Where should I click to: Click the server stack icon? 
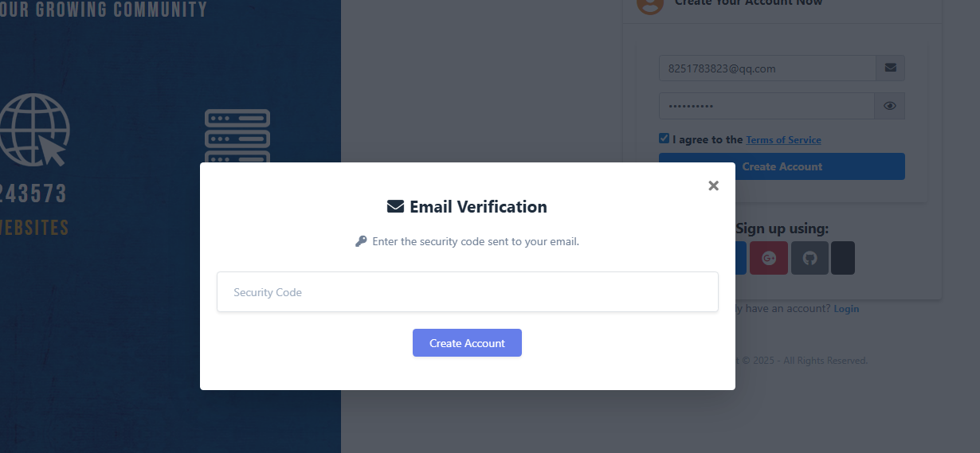(x=237, y=137)
